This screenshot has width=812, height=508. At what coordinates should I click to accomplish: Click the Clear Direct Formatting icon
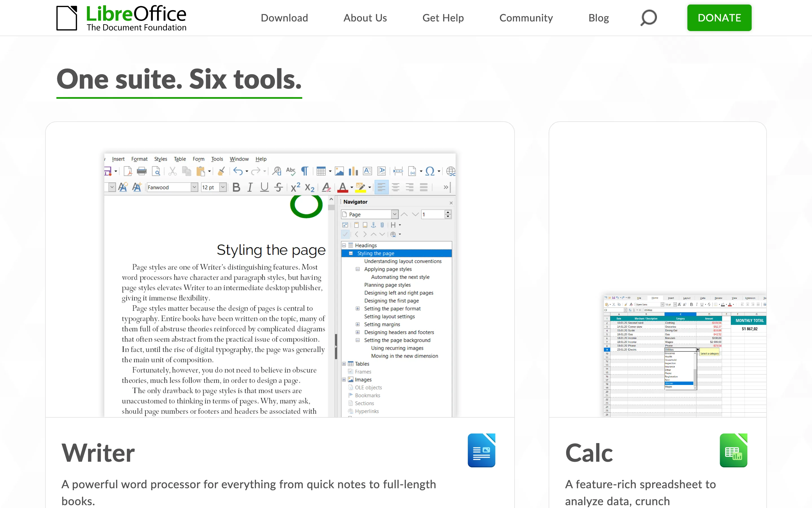point(326,187)
